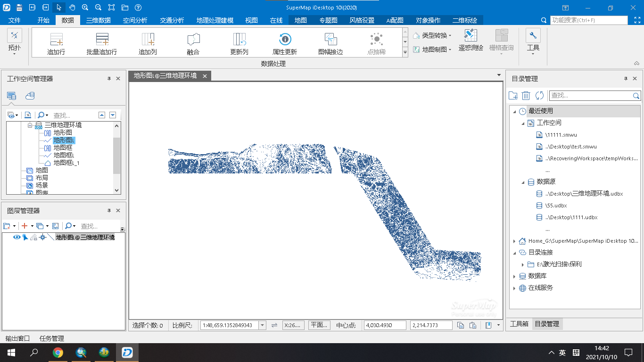Toggle snapping icon for 地形图L layer
This screenshot has height=362, width=644.
coord(42,237)
